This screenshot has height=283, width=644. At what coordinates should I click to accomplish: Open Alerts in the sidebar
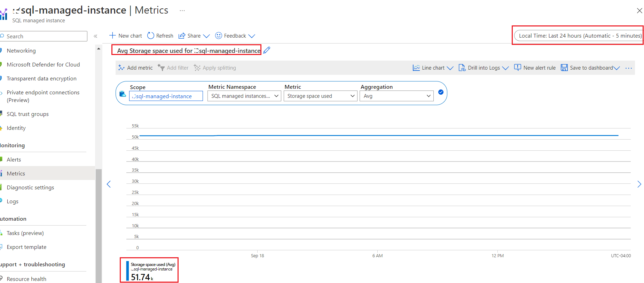tap(14, 159)
